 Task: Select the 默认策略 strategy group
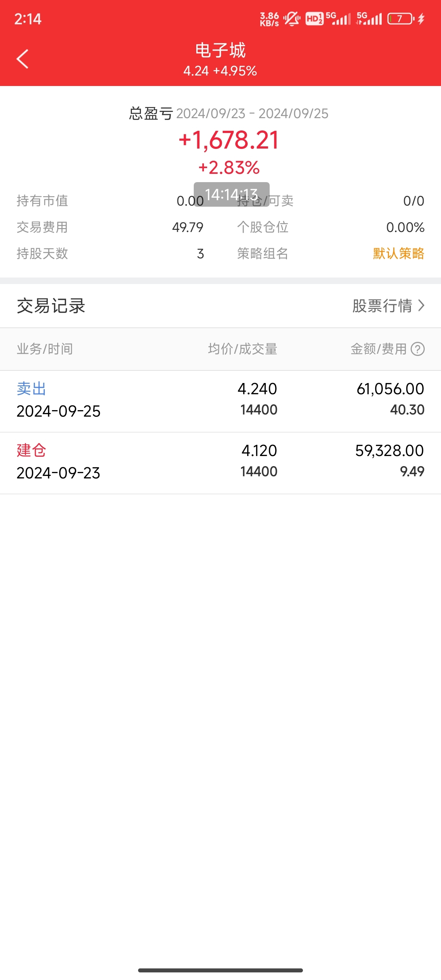[x=398, y=253]
